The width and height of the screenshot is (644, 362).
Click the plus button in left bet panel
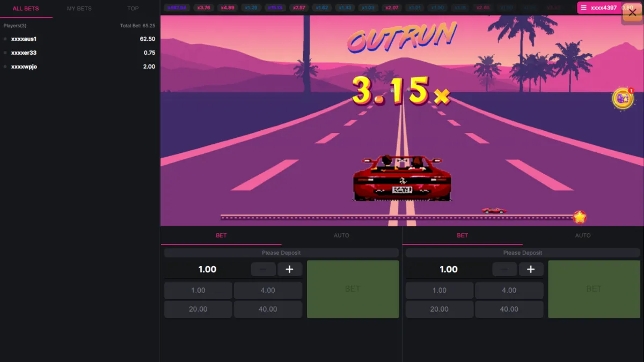click(x=290, y=269)
